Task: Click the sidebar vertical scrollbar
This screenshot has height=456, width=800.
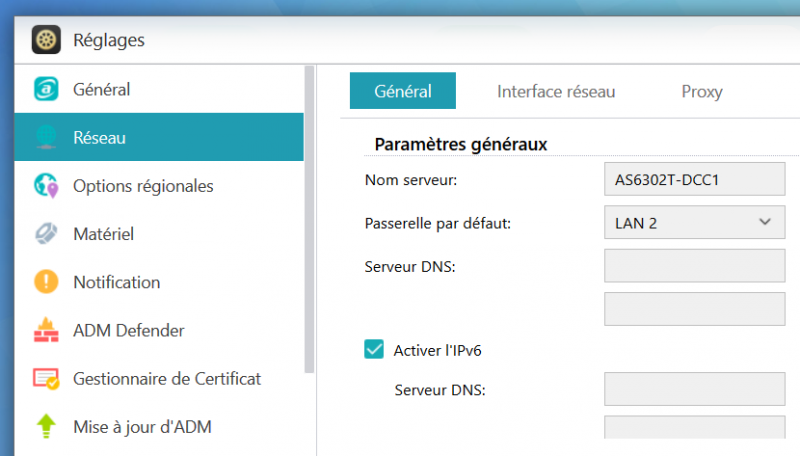Action: point(310,220)
